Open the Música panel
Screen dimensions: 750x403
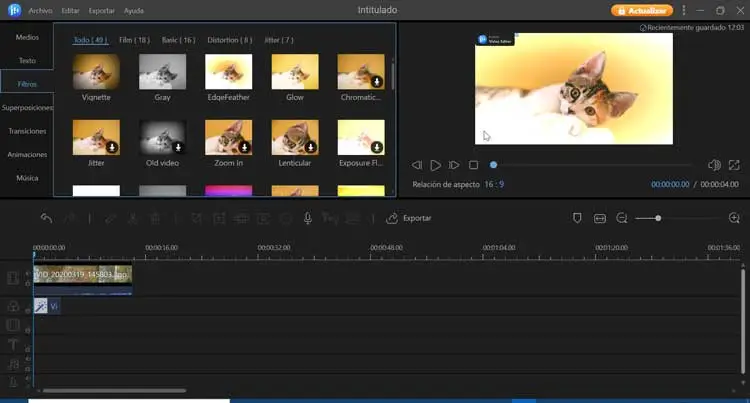(27, 178)
